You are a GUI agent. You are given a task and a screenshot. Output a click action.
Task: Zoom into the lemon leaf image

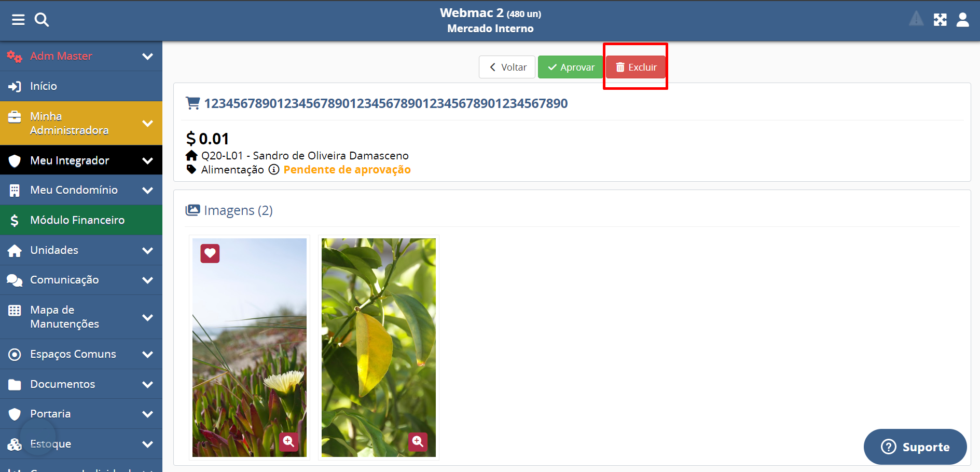pyautogui.click(x=418, y=442)
